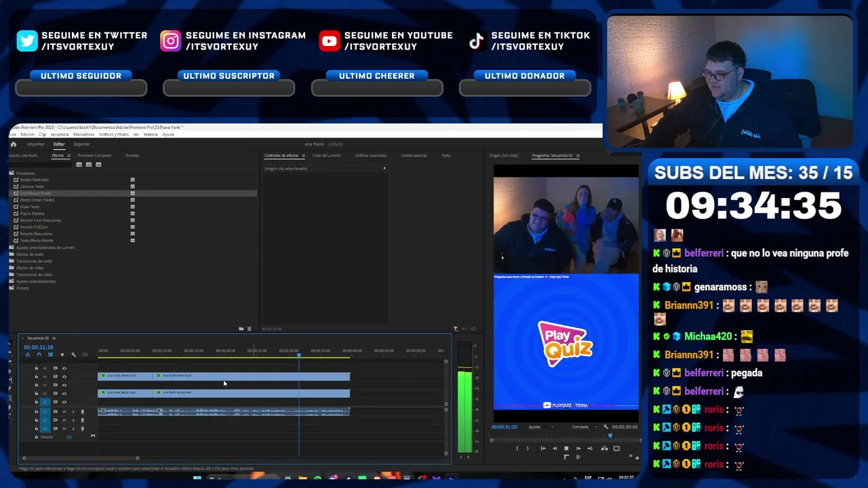Expand the Efectos de vídeo folder

point(11,268)
